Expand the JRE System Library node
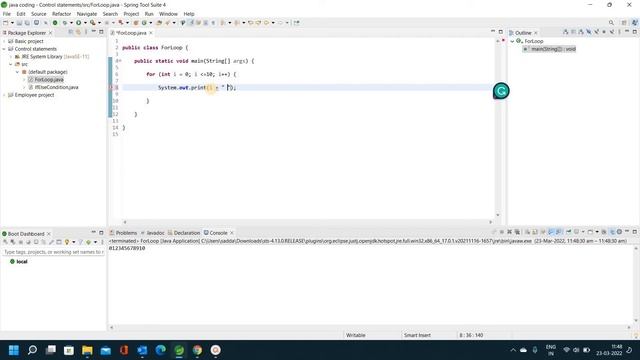This screenshot has width=640, height=360. tap(11, 57)
